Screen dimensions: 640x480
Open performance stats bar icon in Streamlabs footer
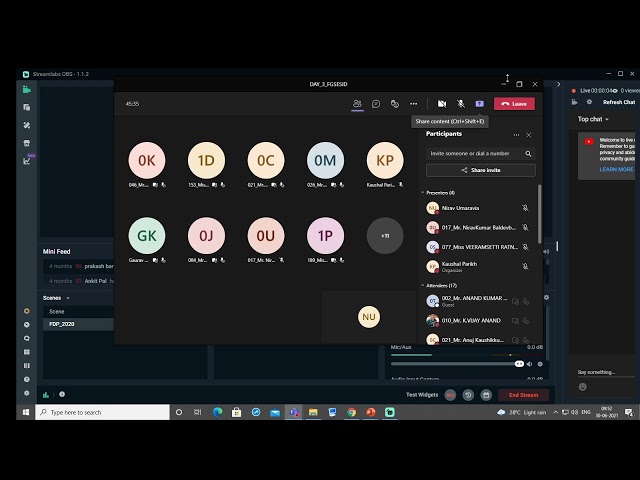tap(46, 395)
